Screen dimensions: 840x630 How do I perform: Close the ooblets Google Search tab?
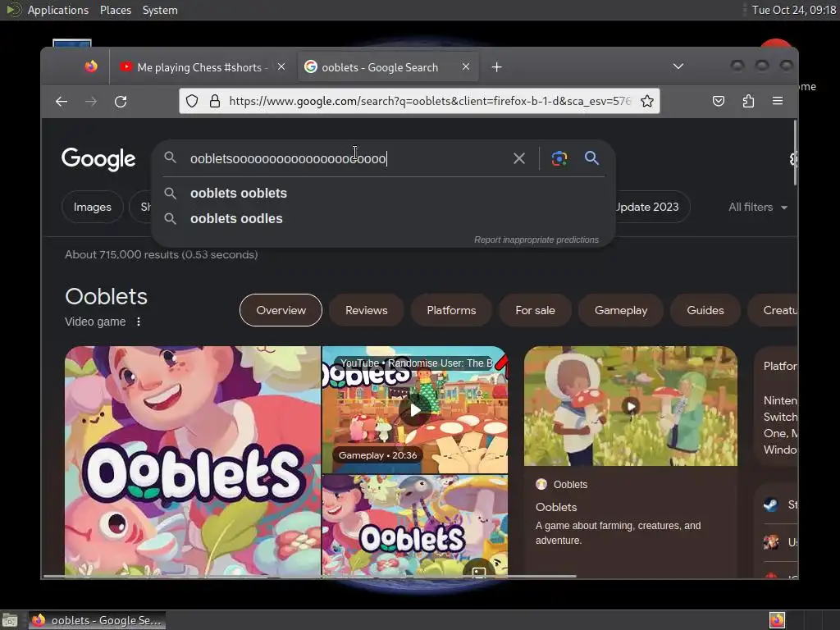[x=466, y=66]
